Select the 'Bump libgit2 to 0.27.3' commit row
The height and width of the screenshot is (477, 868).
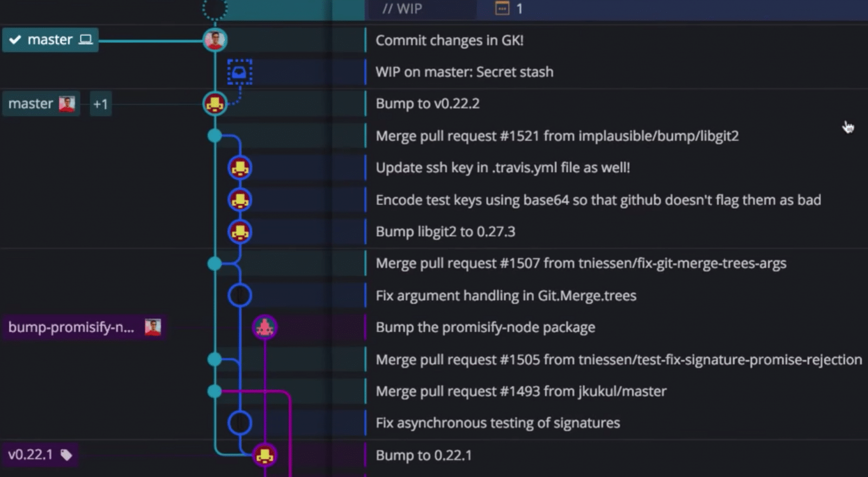tap(445, 231)
